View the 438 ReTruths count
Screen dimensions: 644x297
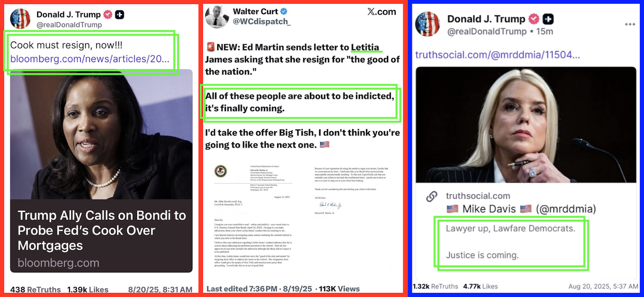click(35, 289)
